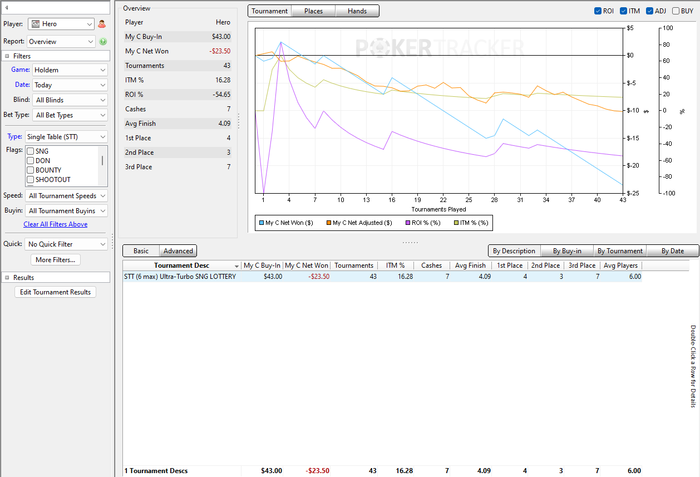Click the ROI % legend swatch
Screen dimensions: 700x477
click(x=408, y=222)
